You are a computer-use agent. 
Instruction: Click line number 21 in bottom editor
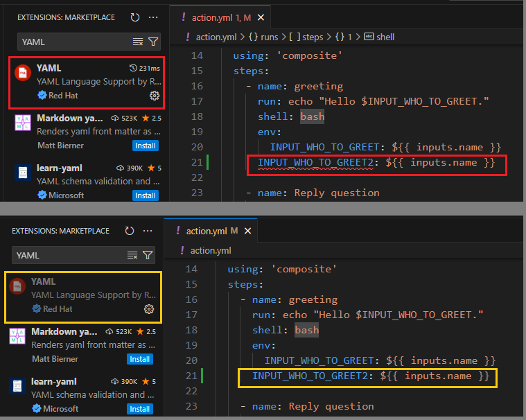coord(191,376)
